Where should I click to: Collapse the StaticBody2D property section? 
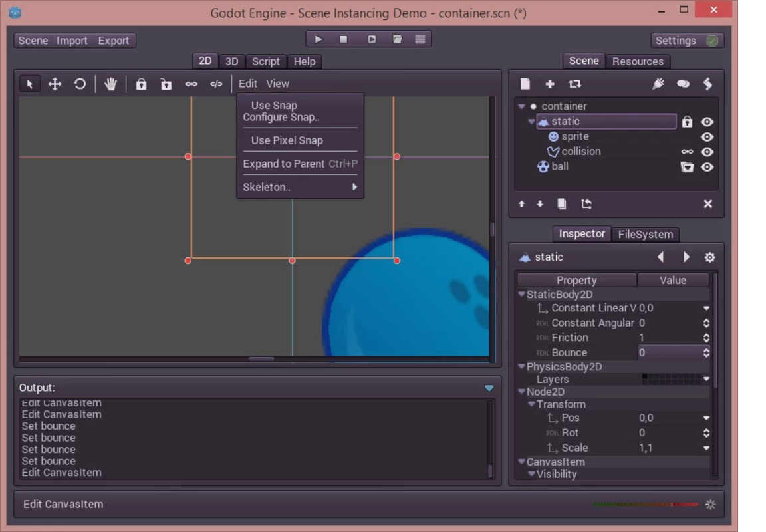tap(522, 294)
